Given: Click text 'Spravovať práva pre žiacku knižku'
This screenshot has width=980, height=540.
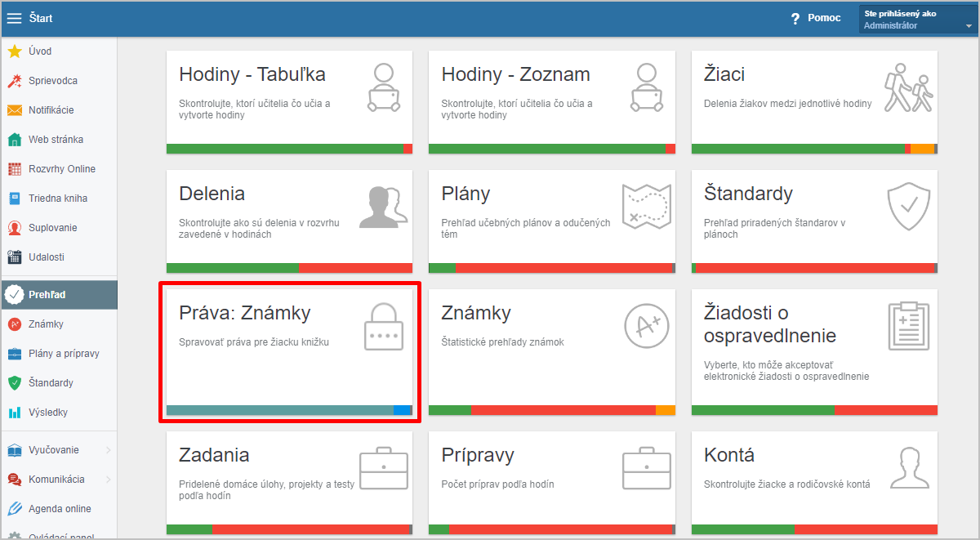Looking at the screenshot, I should 254,341.
